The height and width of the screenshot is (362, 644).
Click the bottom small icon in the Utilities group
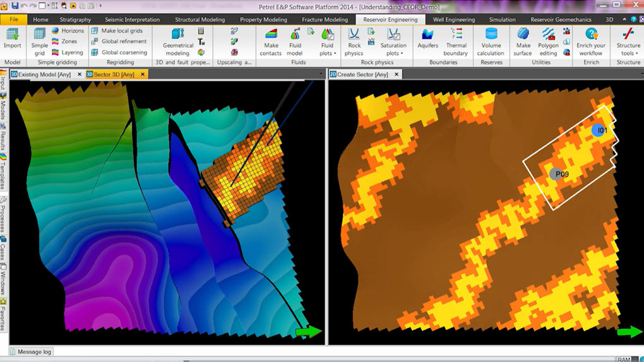tap(566, 52)
